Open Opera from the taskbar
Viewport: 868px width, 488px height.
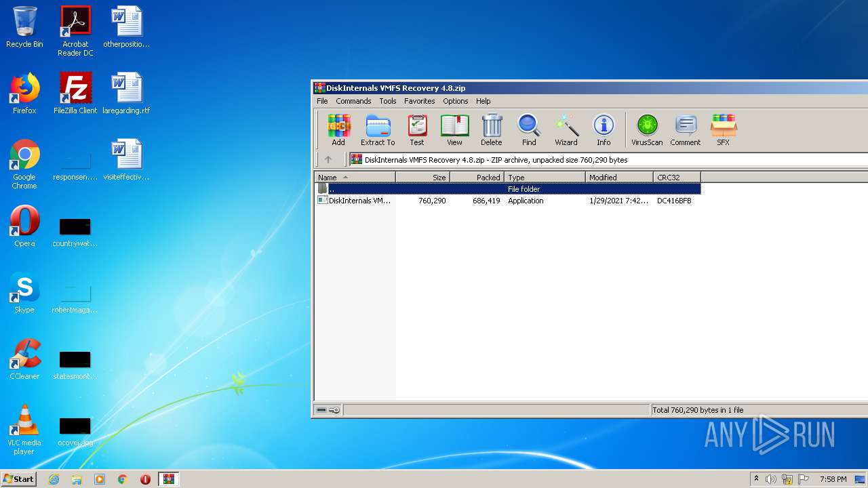(x=145, y=479)
